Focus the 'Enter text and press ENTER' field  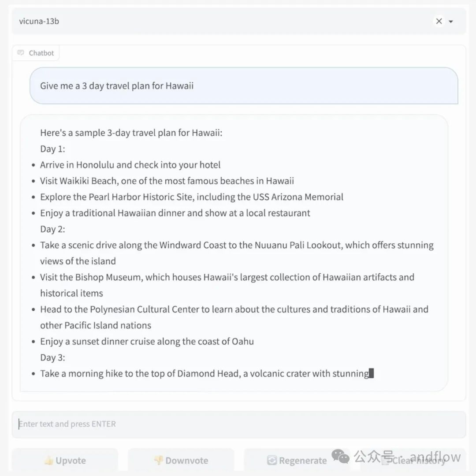click(x=238, y=424)
